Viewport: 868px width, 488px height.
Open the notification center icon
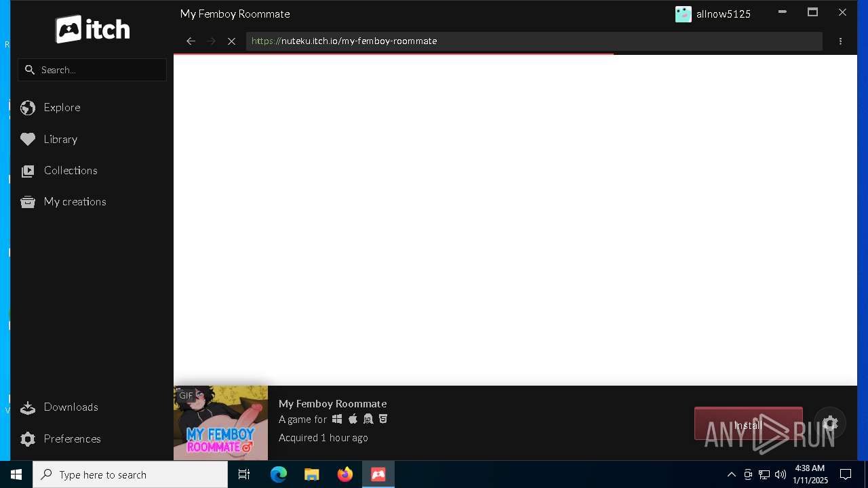pyautogui.click(x=846, y=474)
